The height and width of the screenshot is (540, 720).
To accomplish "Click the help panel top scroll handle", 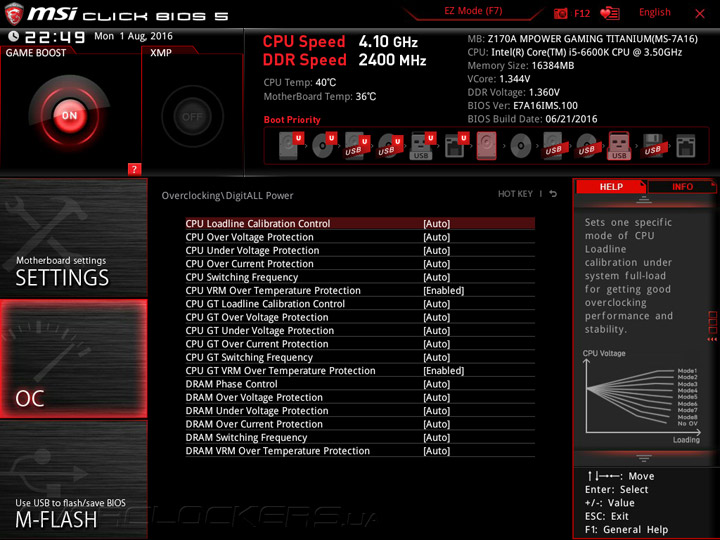I will point(643,199).
